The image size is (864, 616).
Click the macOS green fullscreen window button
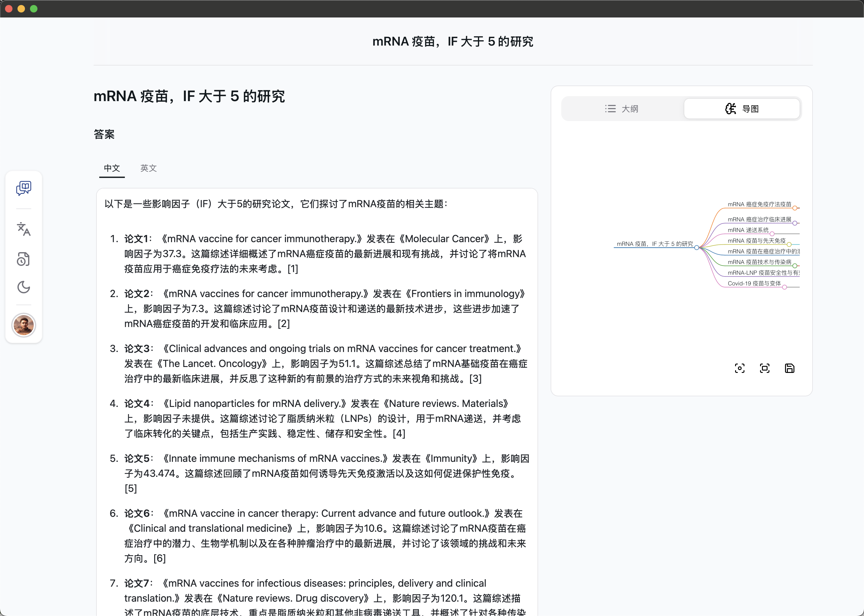pyautogui.click(x=34, y=9)
